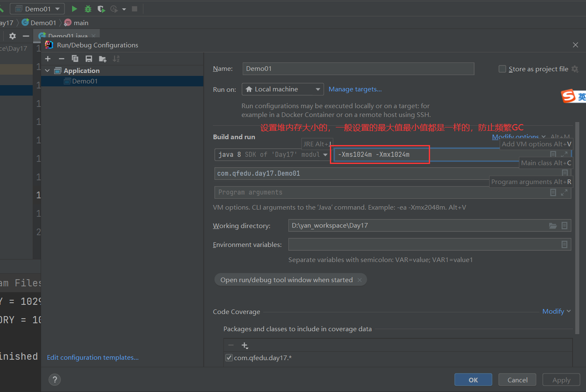
Task: Click Sogou input method icon
Action: click(x=568, y=96)
